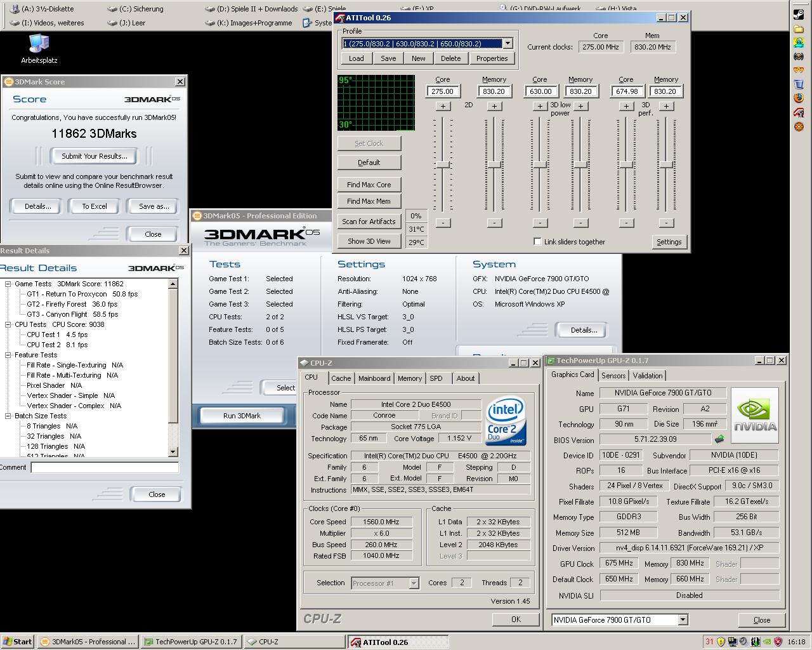
Task: Launch Steam from the side toolbar
Action: [x=799, y=15]
